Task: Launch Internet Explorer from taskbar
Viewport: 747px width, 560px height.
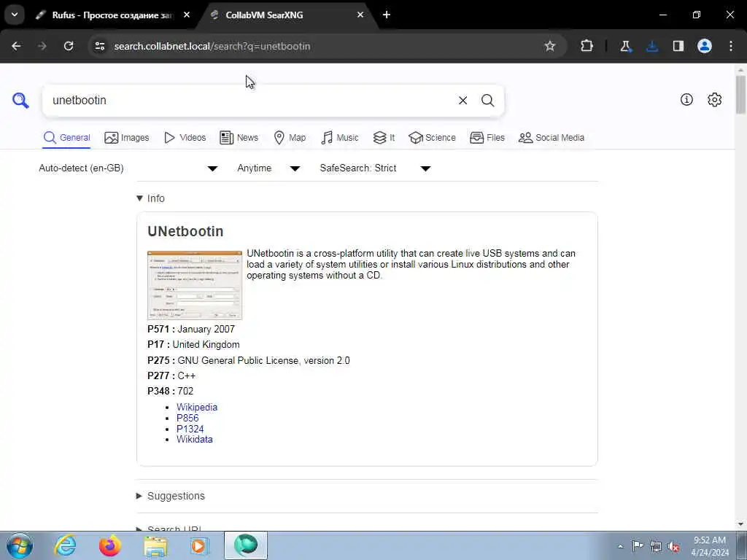Action: point(65,545)
